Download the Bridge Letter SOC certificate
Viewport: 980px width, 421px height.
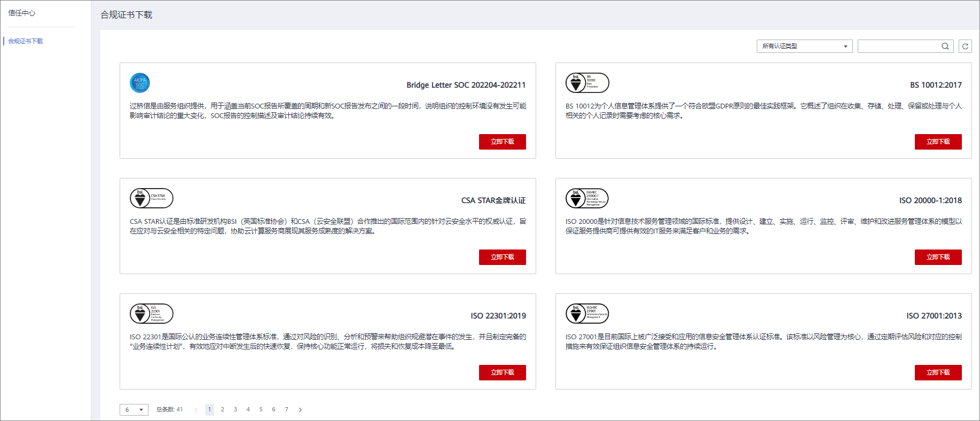(x=502, y=142)
